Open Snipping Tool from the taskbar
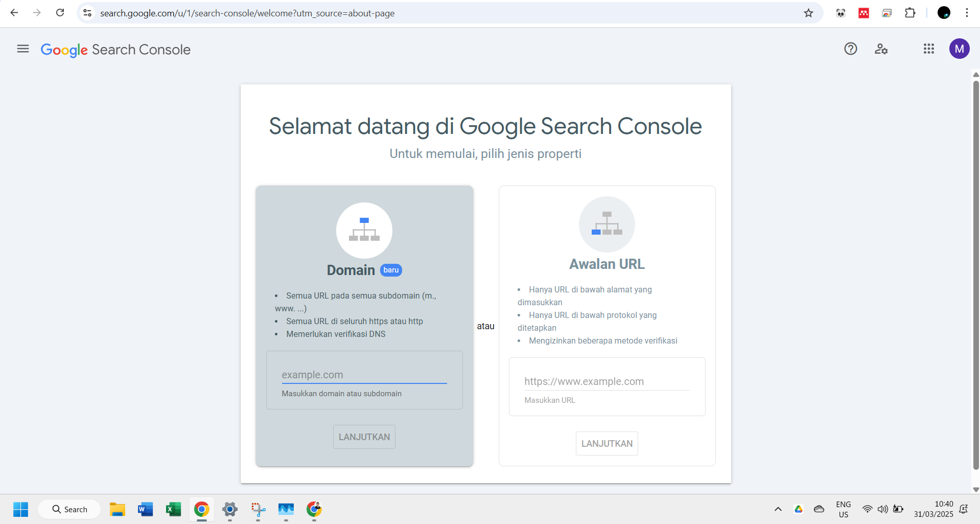Image resolution: width=980 pixels, height=524 pixels. coord(258,509)
